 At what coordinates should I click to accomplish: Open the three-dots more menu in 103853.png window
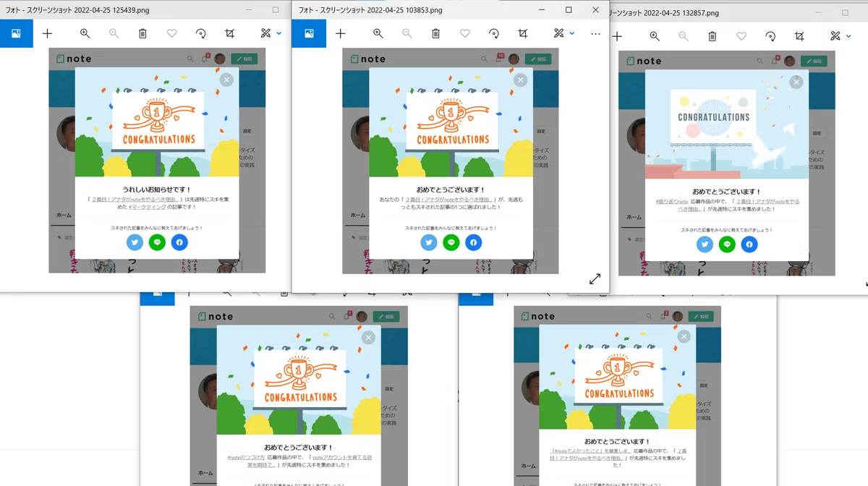pyautogui.click(x=595, y=33)
